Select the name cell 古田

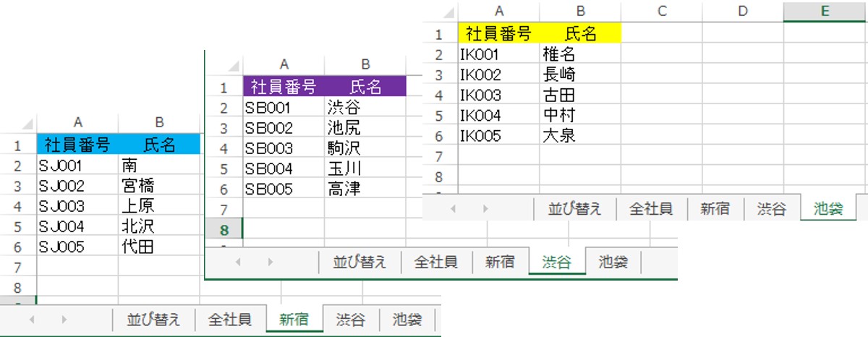coord(581,95)
